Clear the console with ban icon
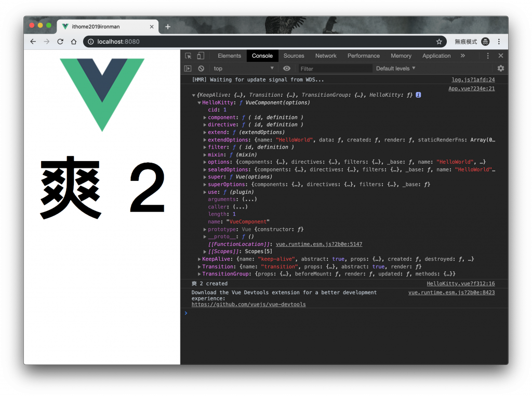 (x=201, y=69)
